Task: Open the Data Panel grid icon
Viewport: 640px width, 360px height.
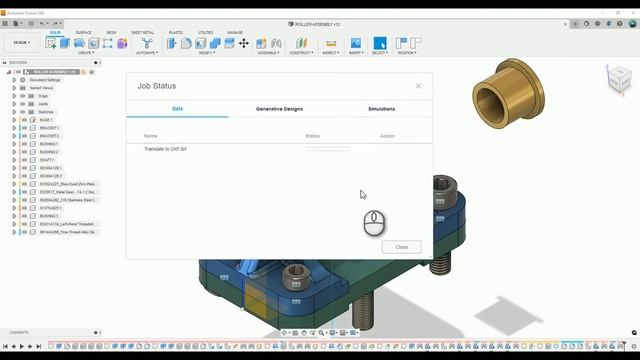Action: pos(5,24)
